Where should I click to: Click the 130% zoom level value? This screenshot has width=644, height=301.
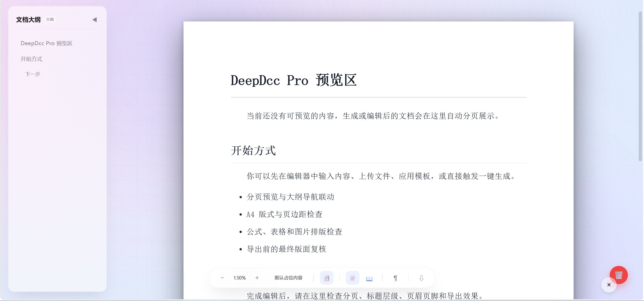239,278
